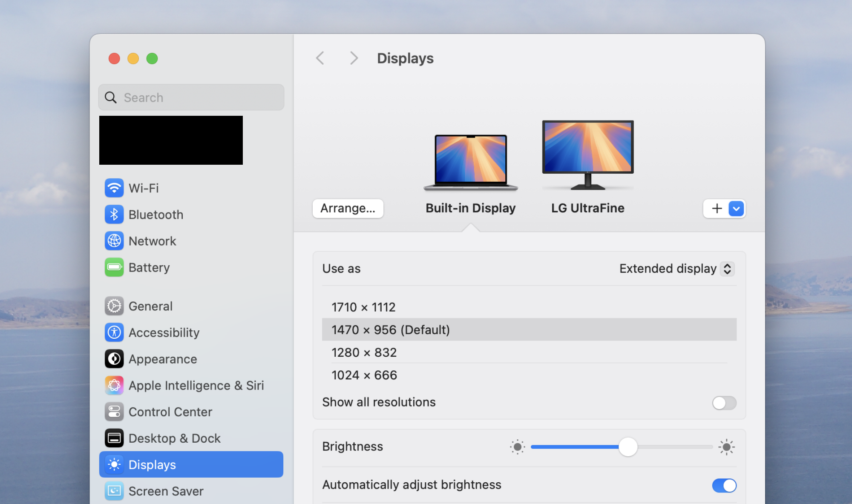Viewport: 852px width, 504px height.
Task: Choose resolution 1470 × 956 (Default)
Action: pos(529,329)
